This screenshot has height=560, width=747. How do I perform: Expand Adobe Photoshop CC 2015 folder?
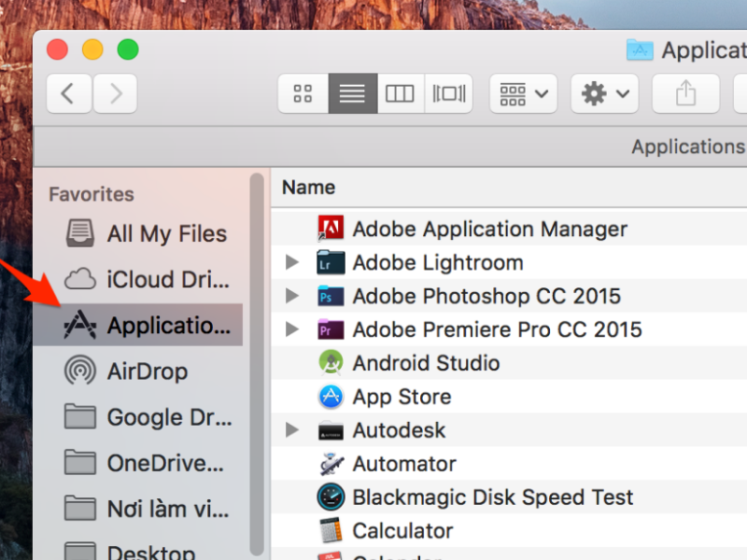pos(291,296)
